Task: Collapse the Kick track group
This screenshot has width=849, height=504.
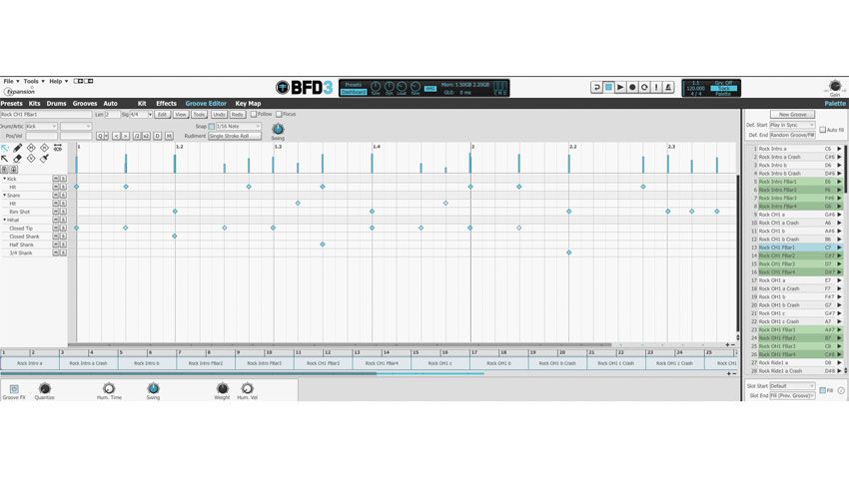Action: coord(5,179)
